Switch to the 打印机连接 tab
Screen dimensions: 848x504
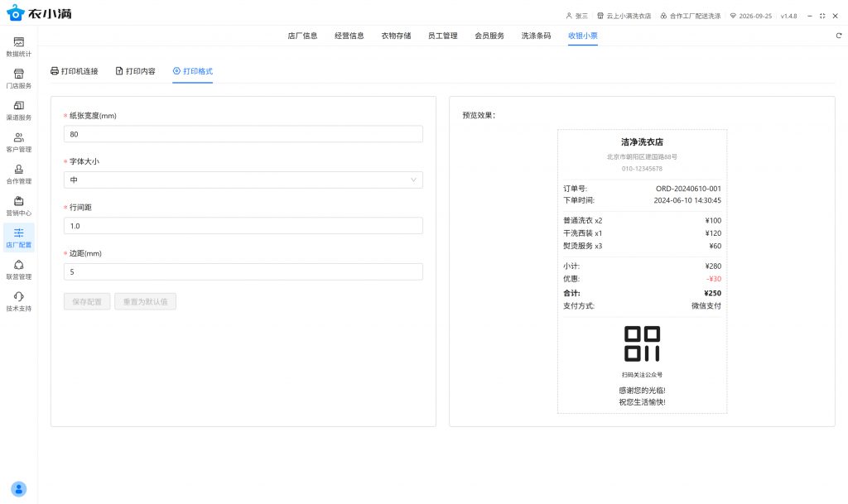pos(75,71)
